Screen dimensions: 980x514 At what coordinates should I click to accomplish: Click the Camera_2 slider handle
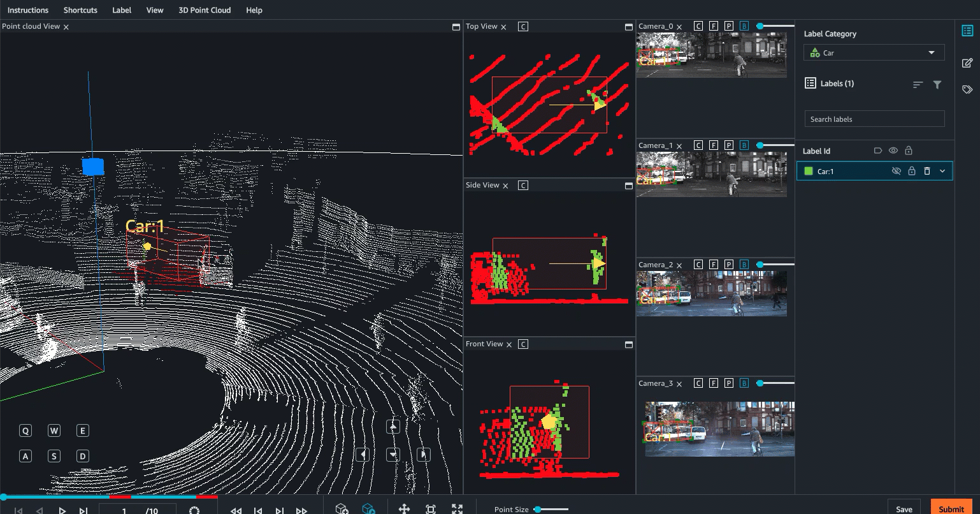[760, 265]
